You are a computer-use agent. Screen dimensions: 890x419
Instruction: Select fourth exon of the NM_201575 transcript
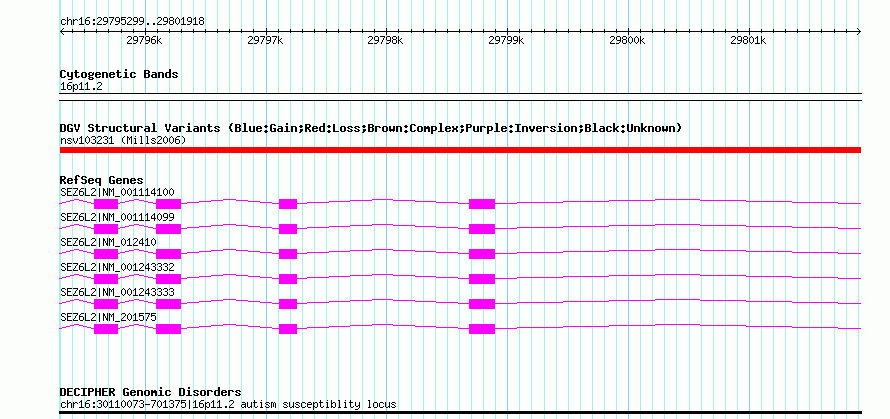(482, 329)
